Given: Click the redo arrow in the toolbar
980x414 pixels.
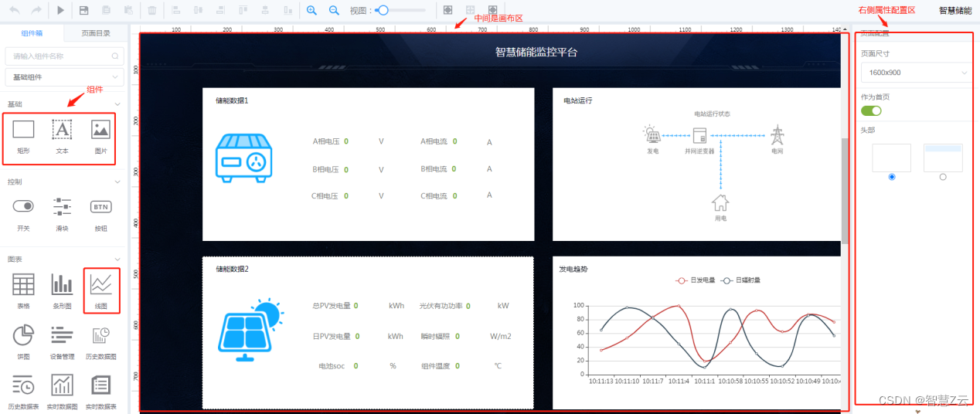Looking at the screenshot, I should 36,10.
